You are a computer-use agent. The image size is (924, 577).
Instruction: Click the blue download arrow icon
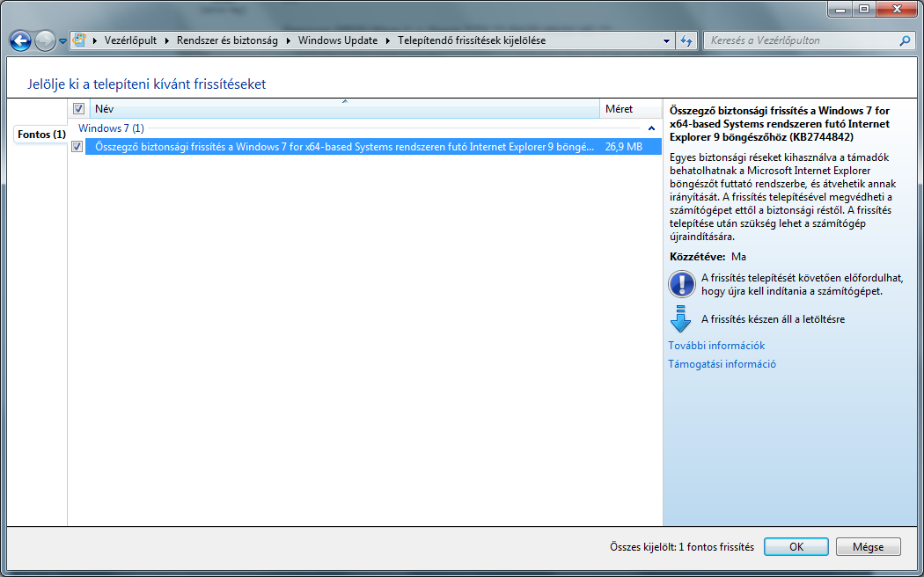point(680,318)
